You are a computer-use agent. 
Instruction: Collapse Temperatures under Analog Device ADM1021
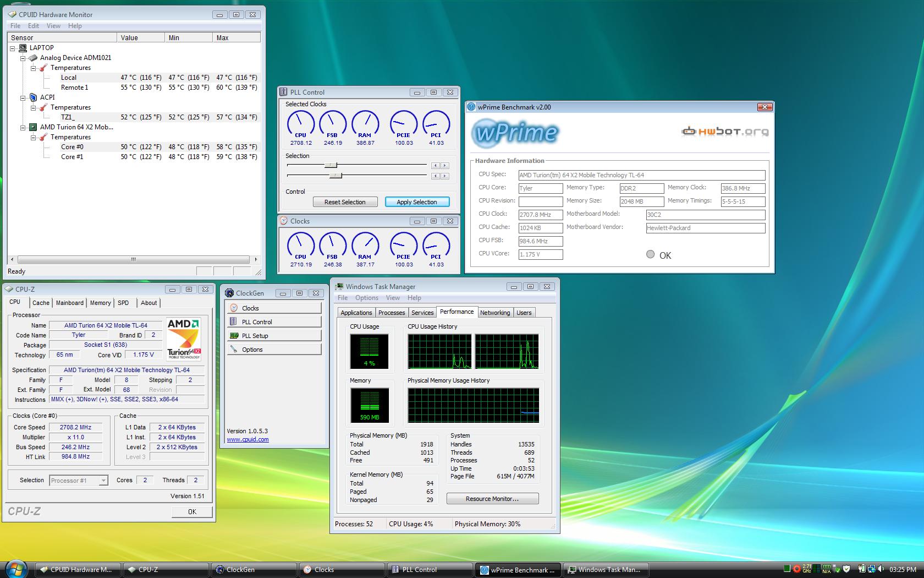(x=34, y=68)
